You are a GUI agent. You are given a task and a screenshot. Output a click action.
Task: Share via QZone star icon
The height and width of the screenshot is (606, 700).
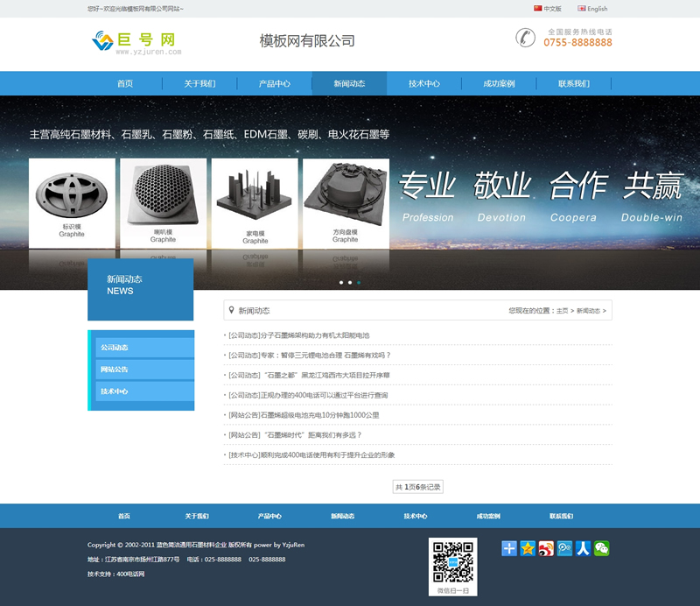(528, 548)
